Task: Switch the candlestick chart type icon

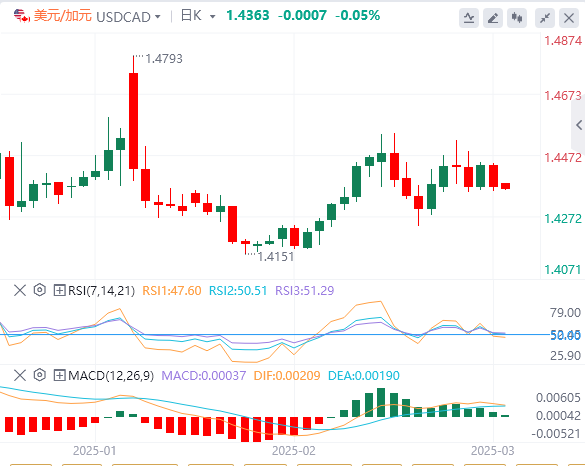Action: pos(517,18)
